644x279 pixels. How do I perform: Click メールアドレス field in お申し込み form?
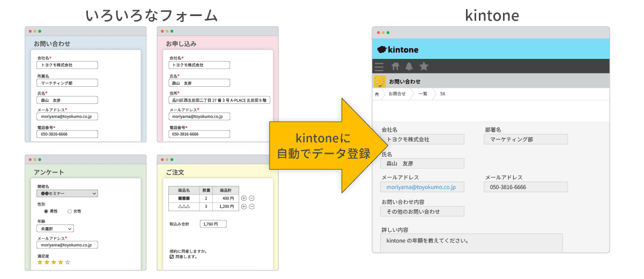pos(199,116)
